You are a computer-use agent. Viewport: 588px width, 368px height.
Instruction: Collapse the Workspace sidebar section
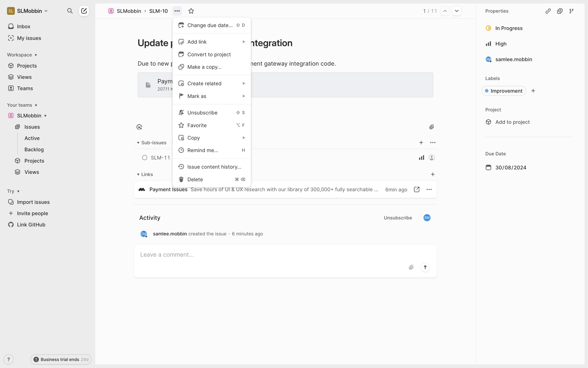[x=22, y=55]
